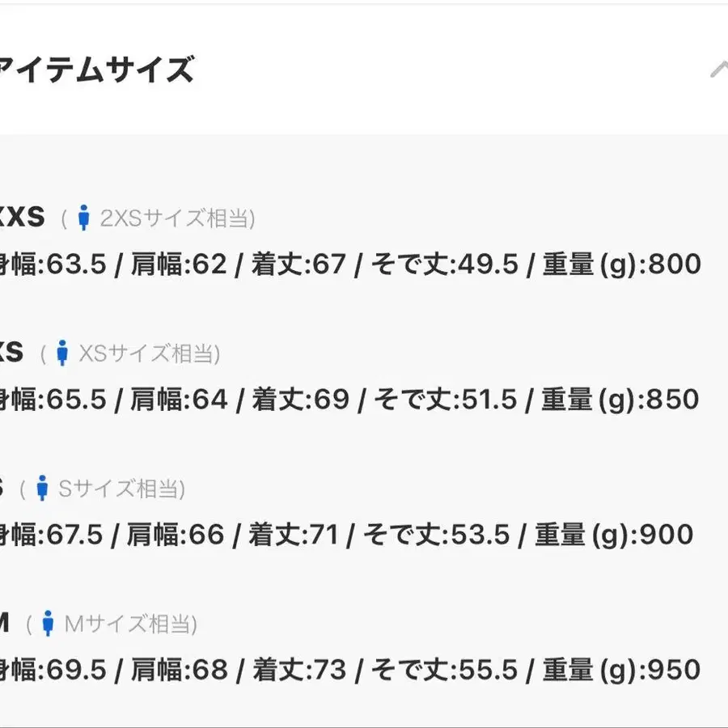Image resolution: width=728 pixels, height=728 pixels.
Task: Click the blue person icon beside Sサイズ相当
Action: [43, 489]
